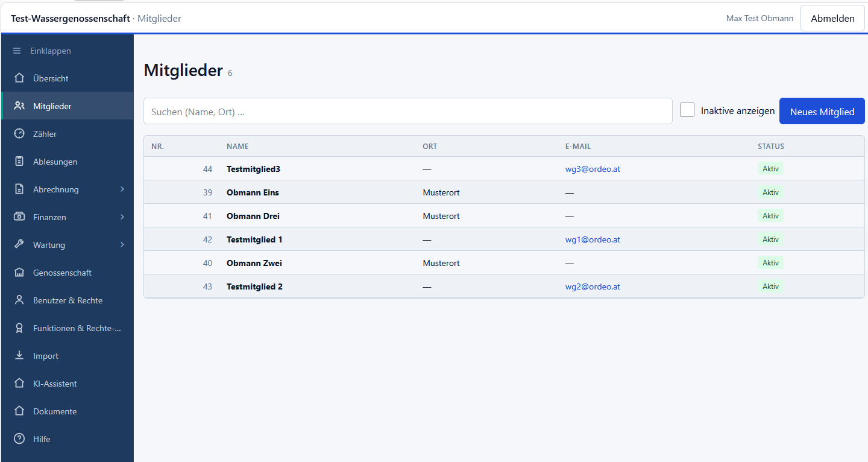868x462 pixels.
Task: Click member number 40
Action: pyautogui.click(x=207, y=263)
